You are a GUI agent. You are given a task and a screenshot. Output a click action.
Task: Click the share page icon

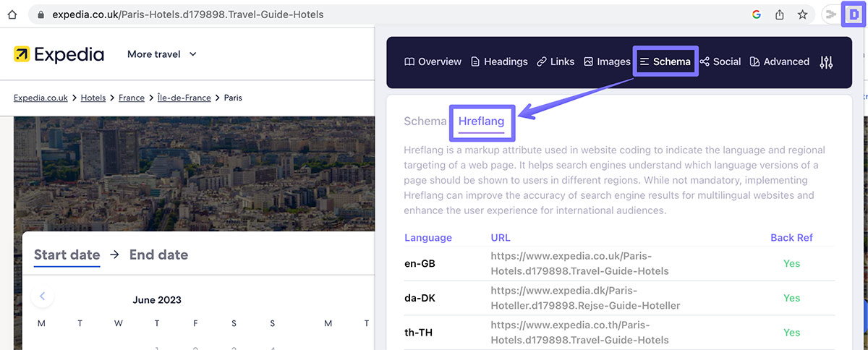(780, 14)
